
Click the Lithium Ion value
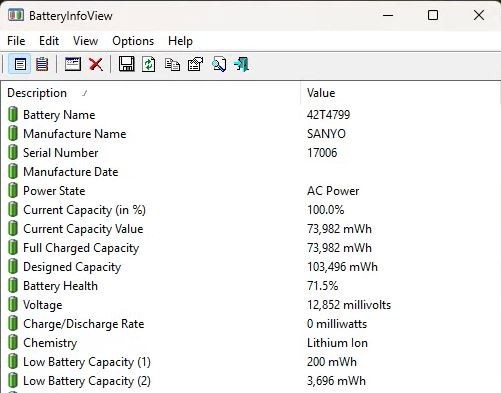[x=337, y=343]
